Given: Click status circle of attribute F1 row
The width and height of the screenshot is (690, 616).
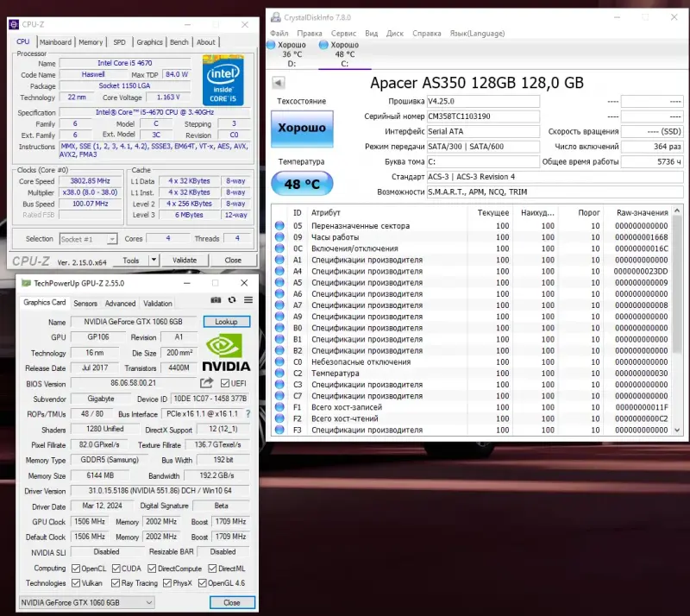Looking at the screenshot, I should (x=279, y=407).
